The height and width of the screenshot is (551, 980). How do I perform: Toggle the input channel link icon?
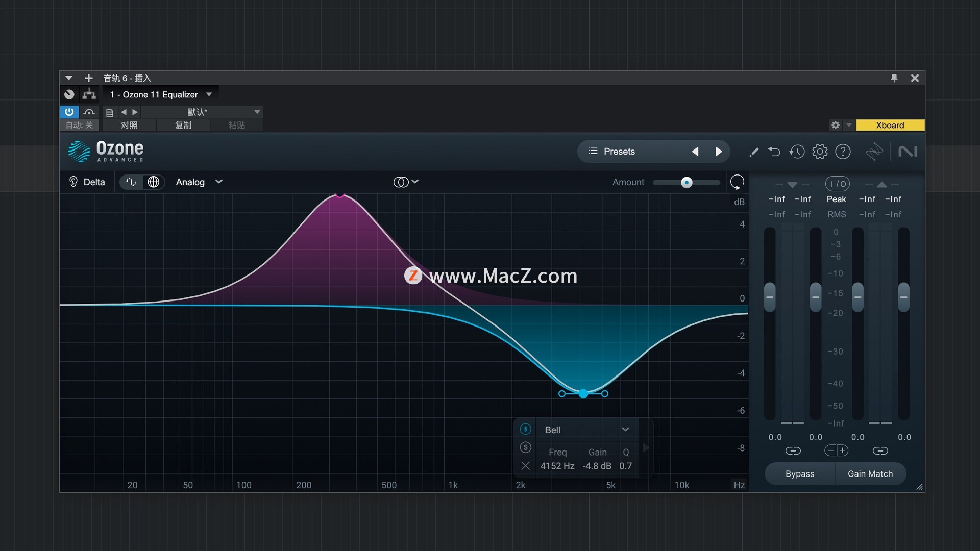click(793, 450)
